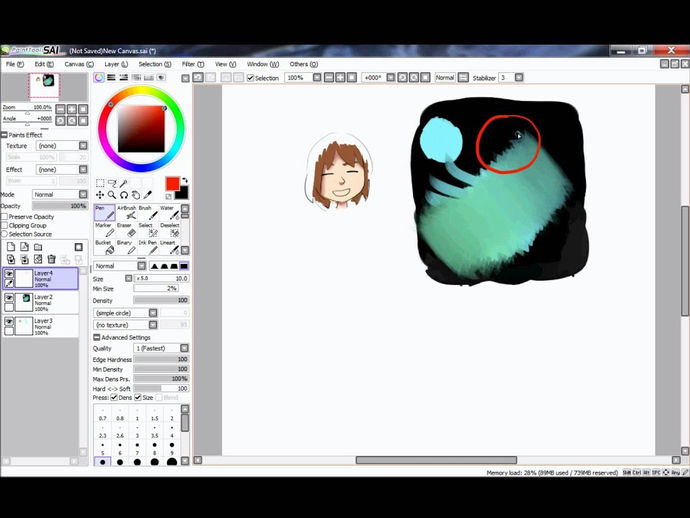
Task: Select the Water brush tool
Action: (170, 213)
